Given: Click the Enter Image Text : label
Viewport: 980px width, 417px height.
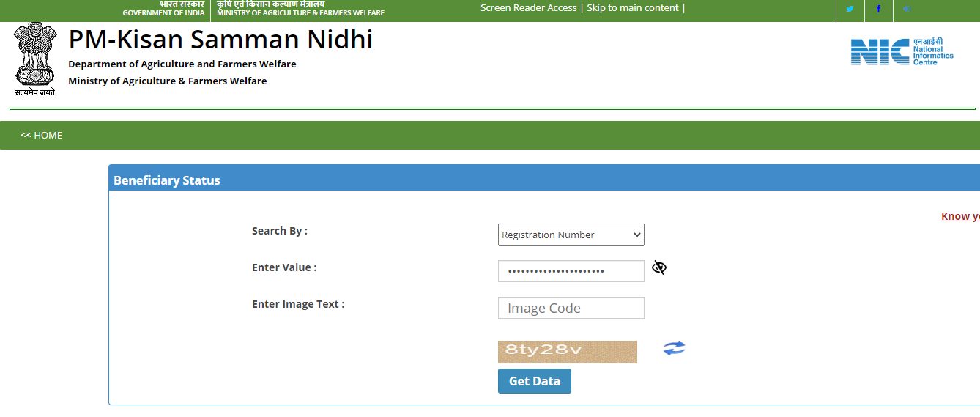Looking at the screenshot, I should tap(298, 304).
